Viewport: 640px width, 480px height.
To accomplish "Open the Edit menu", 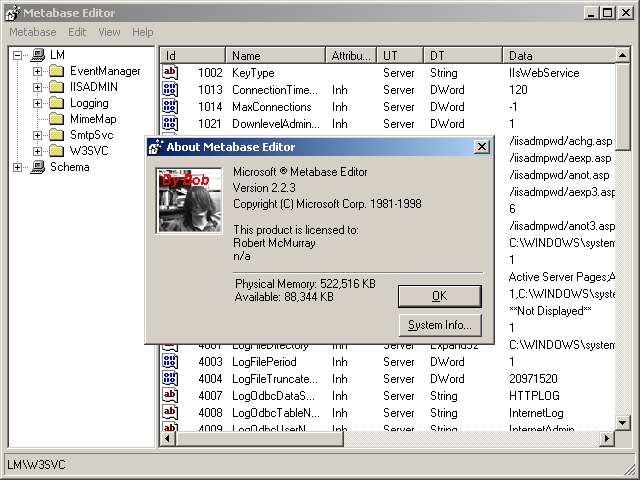I will [77, 32].
